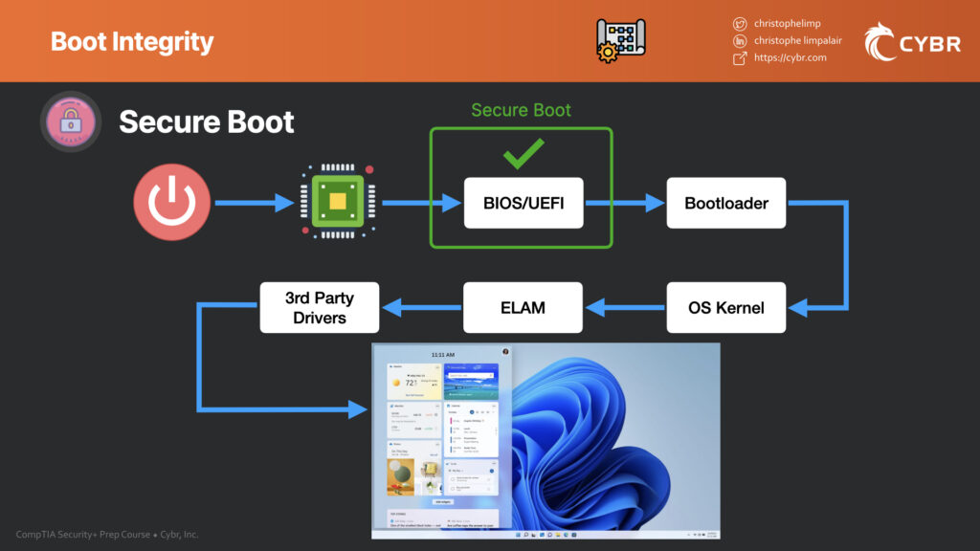Image resolution: width=980 pixels, height=551 pixels.
Task: Click the Twitter icon beside christophelimp
Action: coord(740,24)
